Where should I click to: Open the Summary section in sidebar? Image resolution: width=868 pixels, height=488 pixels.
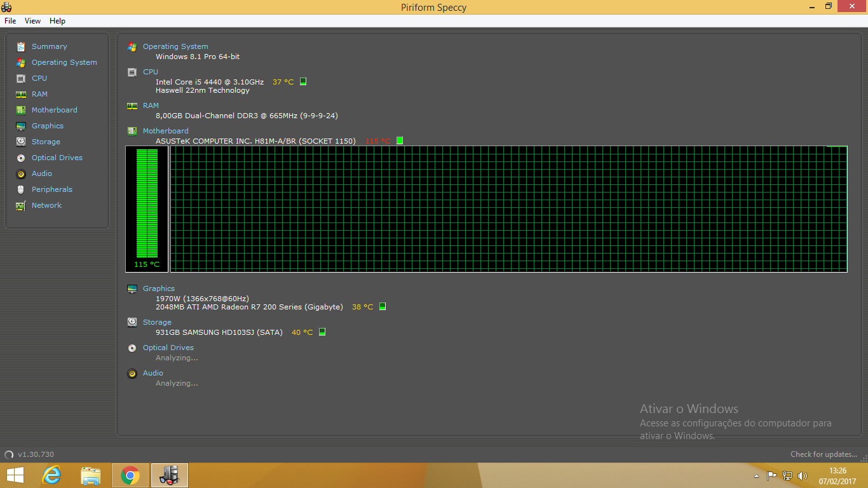[49, 46]
